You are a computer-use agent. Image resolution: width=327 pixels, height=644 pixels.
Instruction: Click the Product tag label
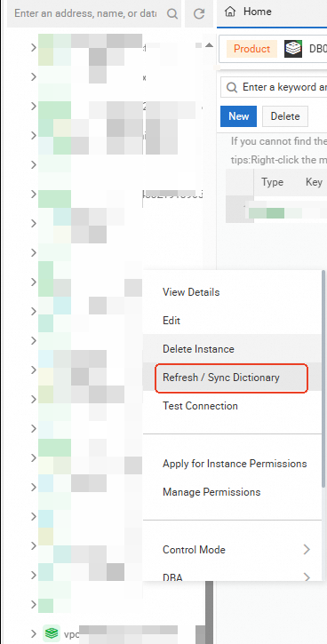coord(251,49)
